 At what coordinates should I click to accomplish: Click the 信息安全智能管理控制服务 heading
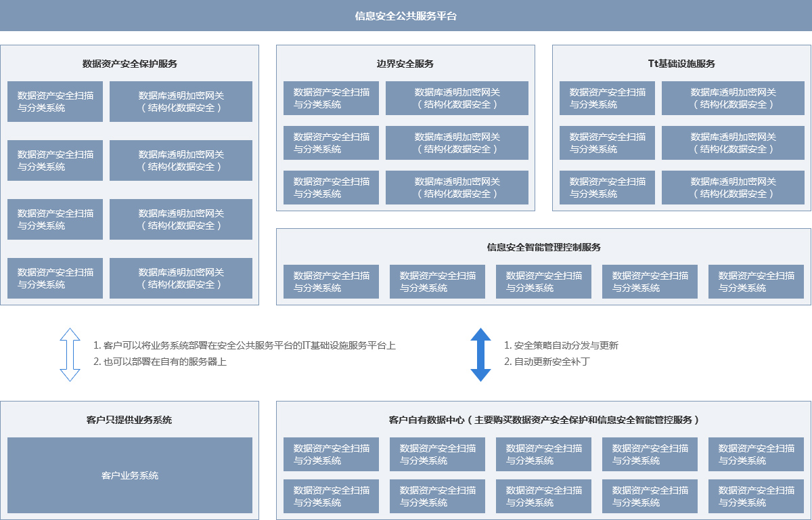[543, 247]
